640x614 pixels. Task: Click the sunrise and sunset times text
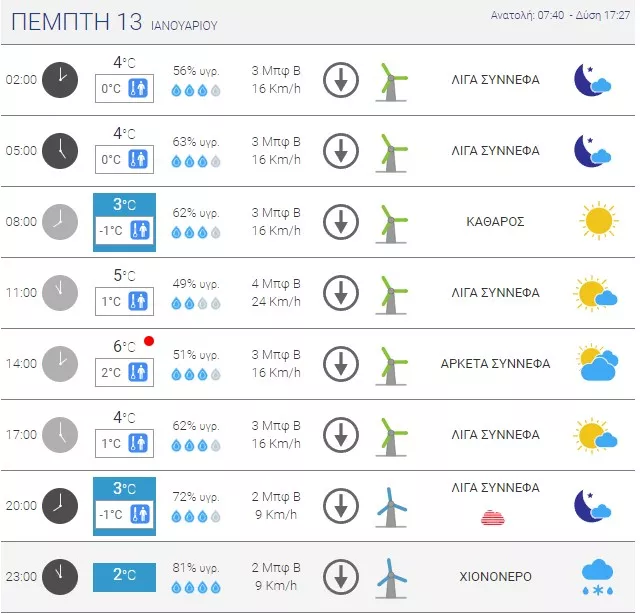click(x=560, y=16)
